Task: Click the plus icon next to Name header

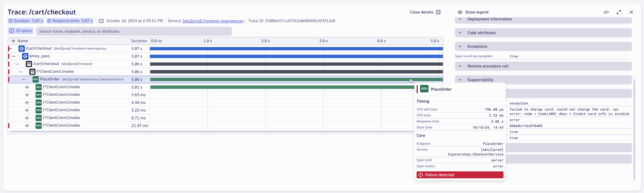Action: (x=14, y=41)
